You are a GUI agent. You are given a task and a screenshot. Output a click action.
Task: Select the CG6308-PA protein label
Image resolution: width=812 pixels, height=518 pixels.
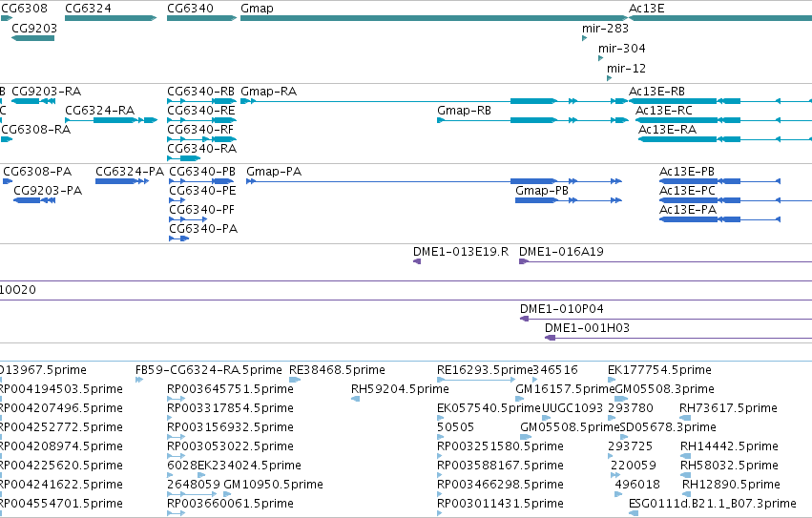(x=37, y=172)
